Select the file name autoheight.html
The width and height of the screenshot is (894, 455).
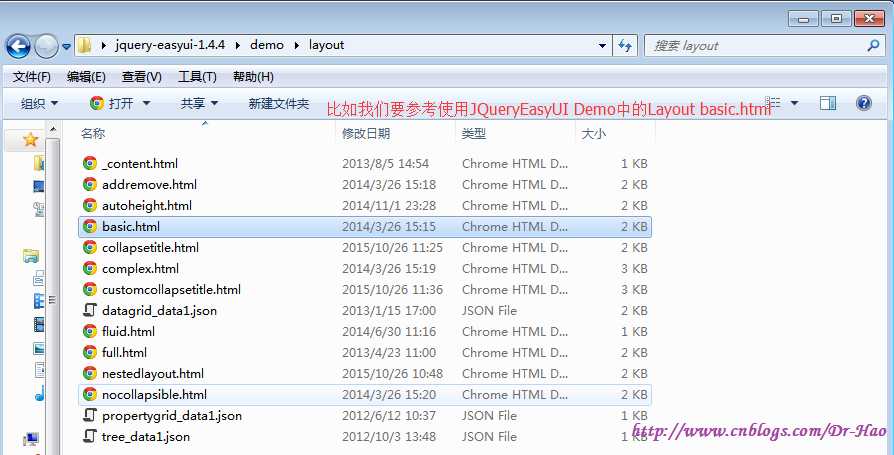click(147, 206)
